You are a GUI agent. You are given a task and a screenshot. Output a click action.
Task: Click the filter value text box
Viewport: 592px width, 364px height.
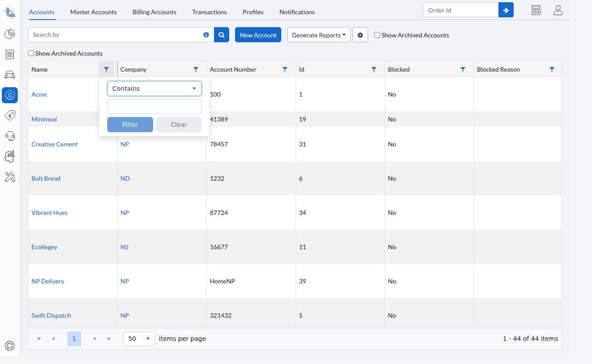pyautogui.click(x=154, y=107)
